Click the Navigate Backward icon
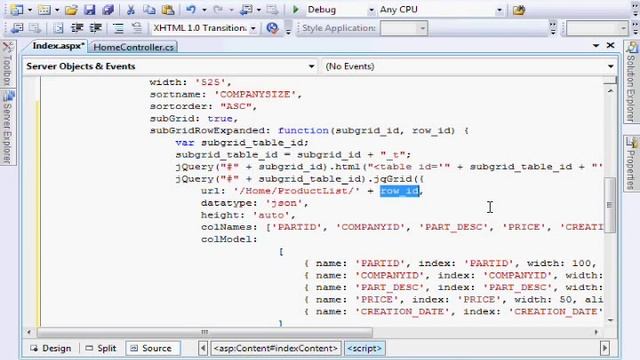Screen dimensions: 640x360 (x=246, y=9)
